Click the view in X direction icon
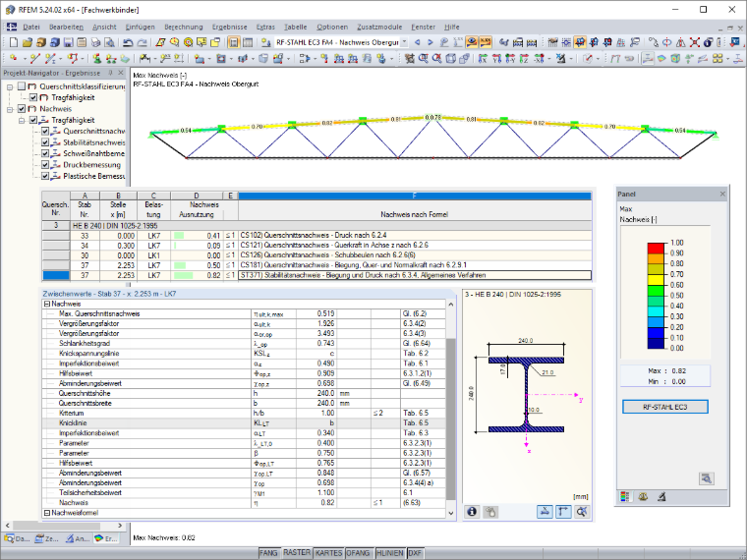The width and height of the screenshot is (747, 560). [x=483, y=59]
